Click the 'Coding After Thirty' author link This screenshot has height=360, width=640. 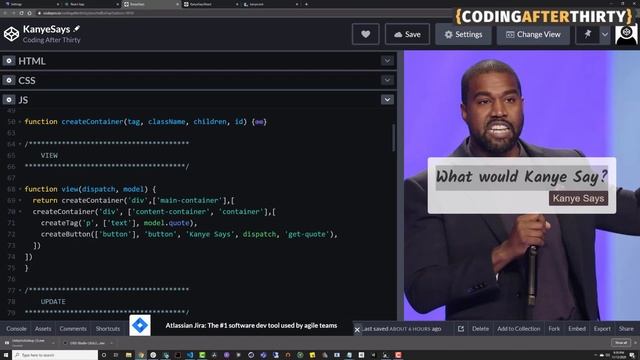[x=51, y=40]
